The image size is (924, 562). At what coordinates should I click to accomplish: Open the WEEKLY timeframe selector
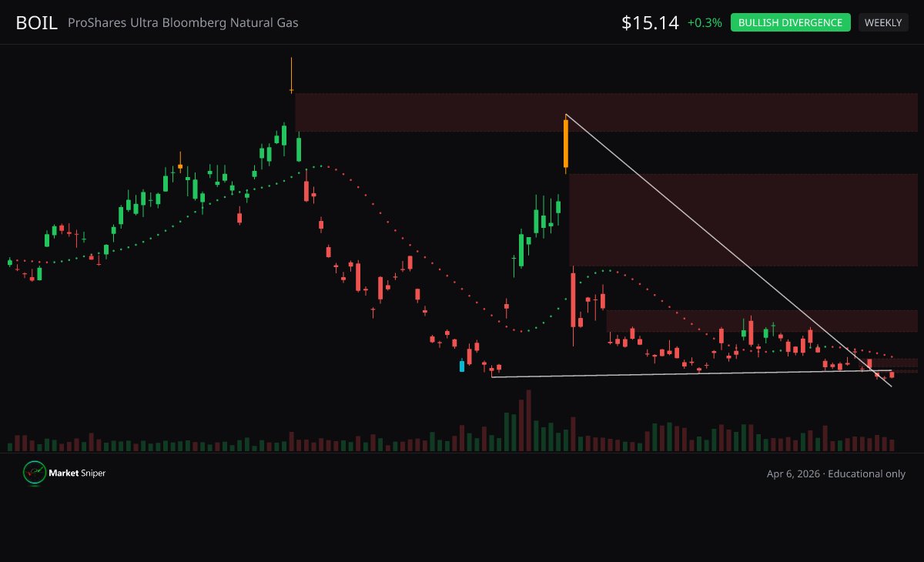point(883,22)
